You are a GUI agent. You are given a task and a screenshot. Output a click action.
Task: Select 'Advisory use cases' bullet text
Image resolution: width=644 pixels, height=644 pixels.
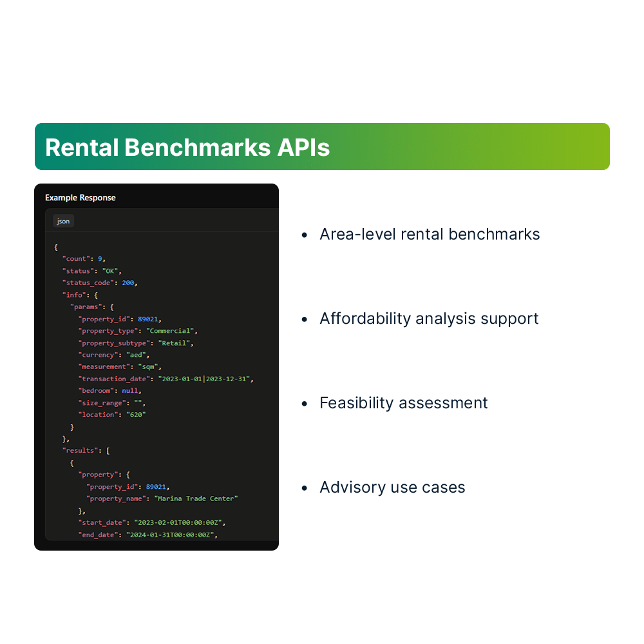(x=392, y=487)
